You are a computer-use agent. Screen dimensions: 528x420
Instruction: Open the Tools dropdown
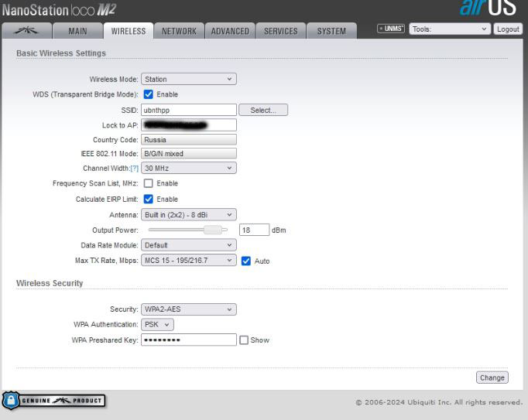tap(451, 29)
